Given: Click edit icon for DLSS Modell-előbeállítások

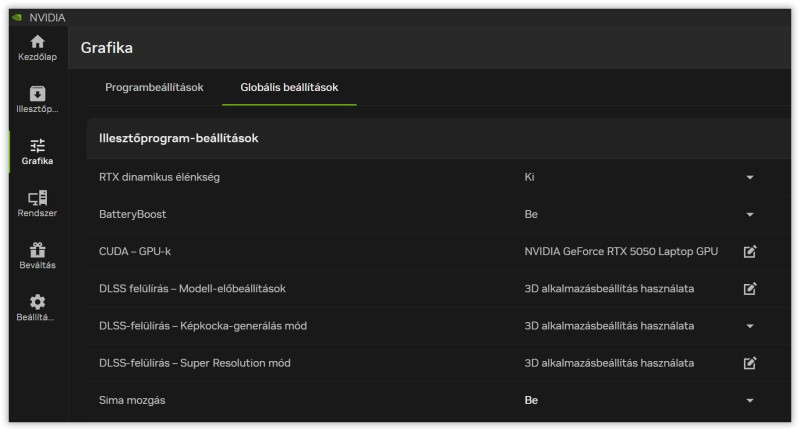Looking at the screenshot, I should tap(750, 288).
